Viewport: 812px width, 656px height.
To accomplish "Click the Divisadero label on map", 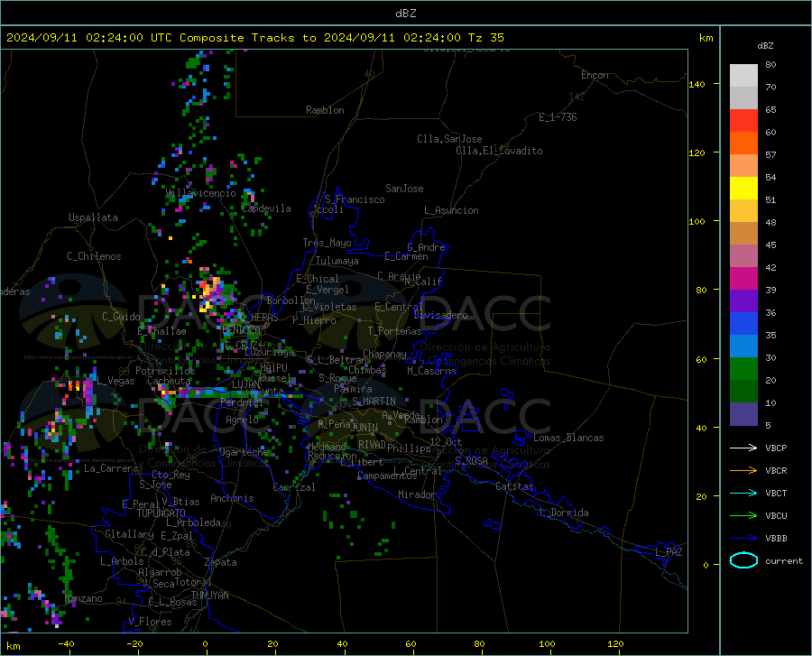I will pos(440,315).
